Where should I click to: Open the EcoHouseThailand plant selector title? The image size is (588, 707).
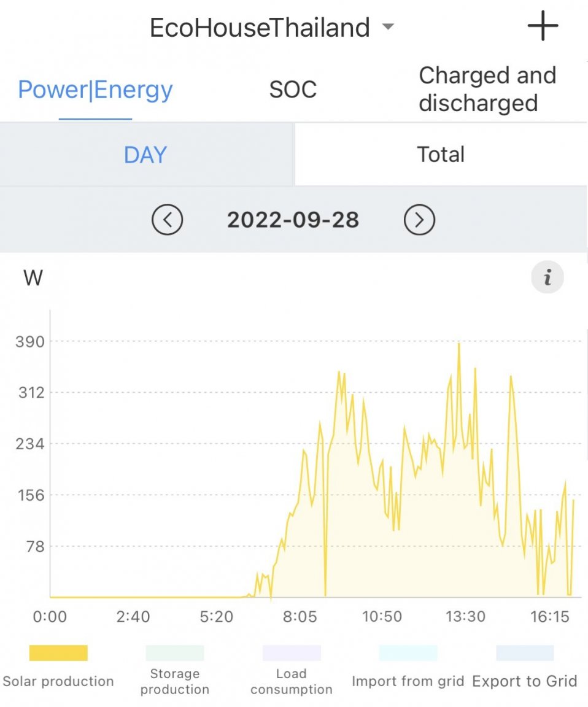point(260,27)
